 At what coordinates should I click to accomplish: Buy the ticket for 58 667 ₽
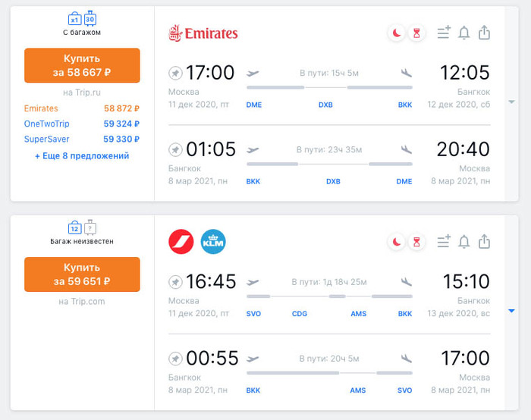point(82,65)
